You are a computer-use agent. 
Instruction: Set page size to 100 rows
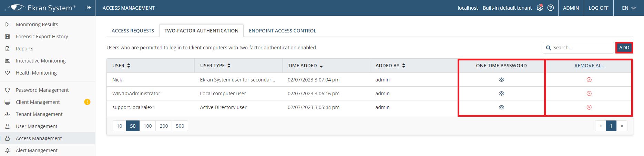point(147,126)
